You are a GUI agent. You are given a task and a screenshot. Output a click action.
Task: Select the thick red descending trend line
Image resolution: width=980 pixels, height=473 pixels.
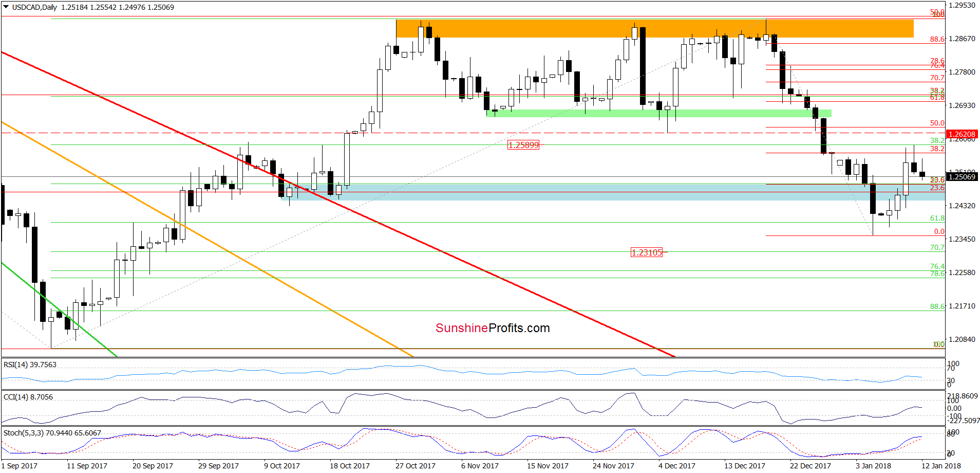(x=338, y=204)
